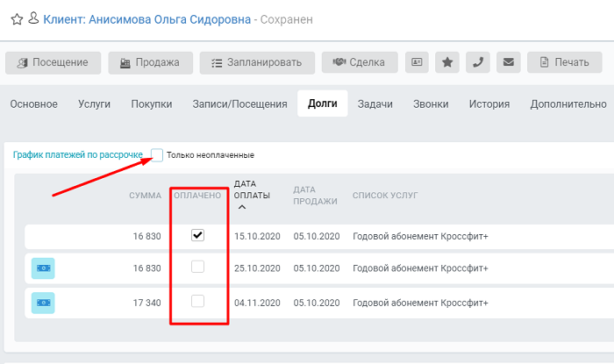Enable the Только неоплаченные checkbox
Viewport: 614px width, 364px height.
pyautogui.click(x=157, y=155)
